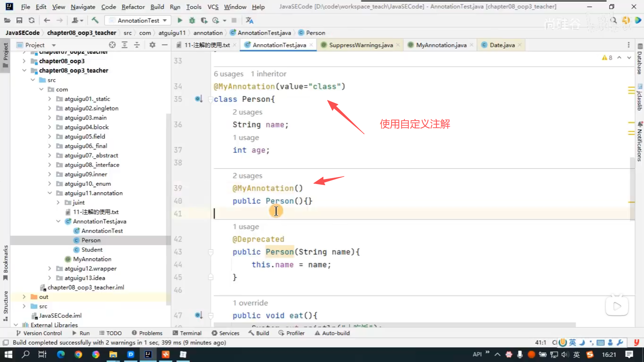Select Student class in project tree
Viewport: 644px width, 362px height.
92,250
